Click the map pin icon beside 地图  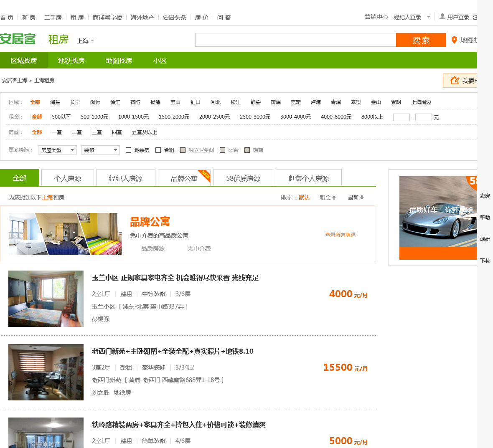pos(454,40)
